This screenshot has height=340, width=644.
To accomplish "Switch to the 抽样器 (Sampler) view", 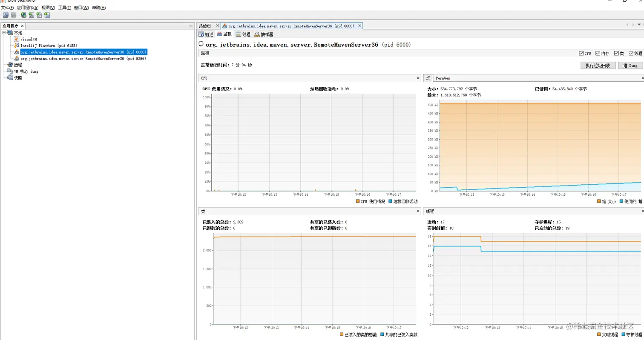I will [264, 34].
